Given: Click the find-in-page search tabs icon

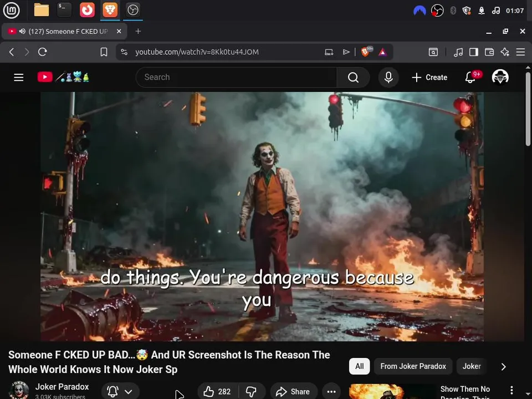Looking at the screenshot, I should click(433, 52).
